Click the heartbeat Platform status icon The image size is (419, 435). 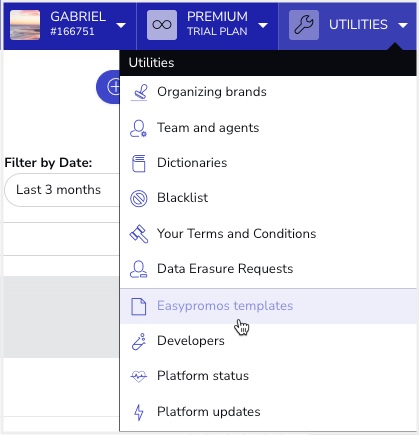click(138, 377)
